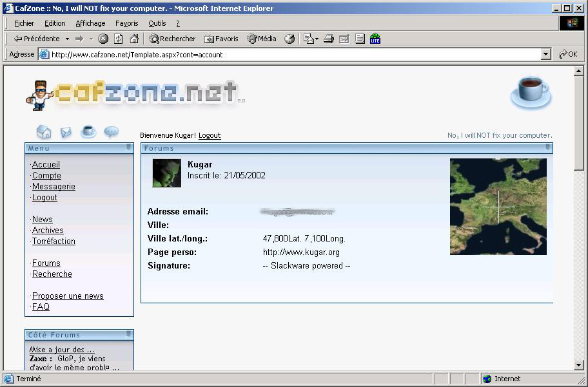Click the Logout link beside Bienvenue Kugar

tap(210, 135)
